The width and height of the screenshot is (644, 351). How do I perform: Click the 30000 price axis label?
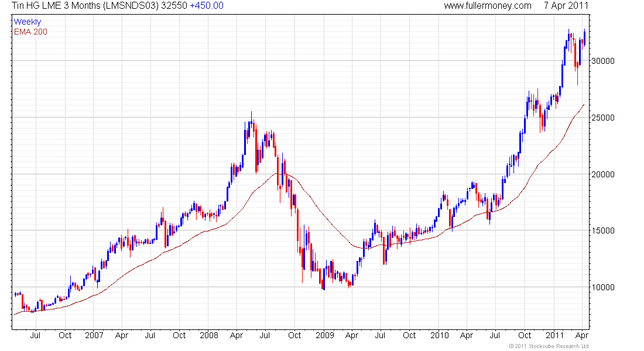(x=603, y=61)
